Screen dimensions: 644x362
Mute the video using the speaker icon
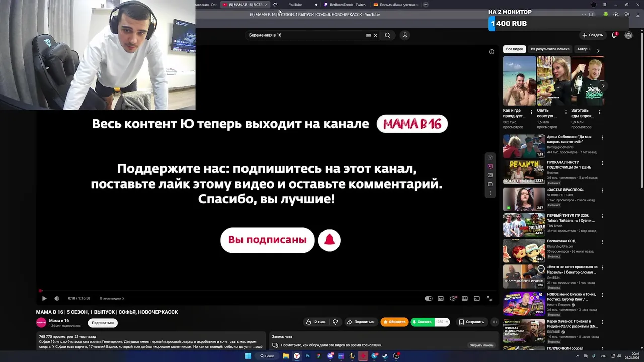pos(57,298)
